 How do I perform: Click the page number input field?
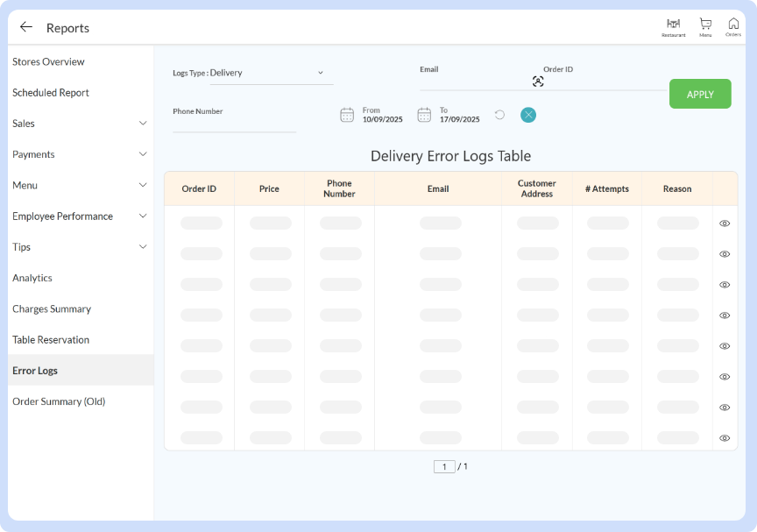(x=445, y=466)
